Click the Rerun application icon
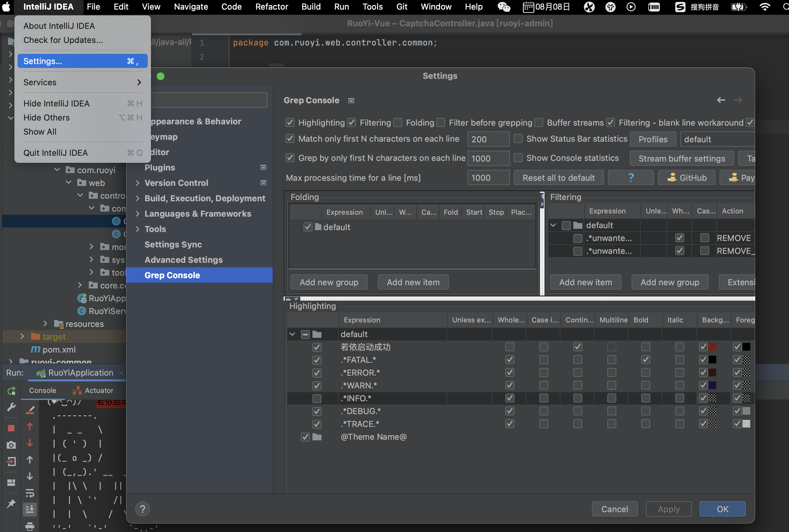The width and height of the screenshot is (789, 532). click(x=11, y=391)
